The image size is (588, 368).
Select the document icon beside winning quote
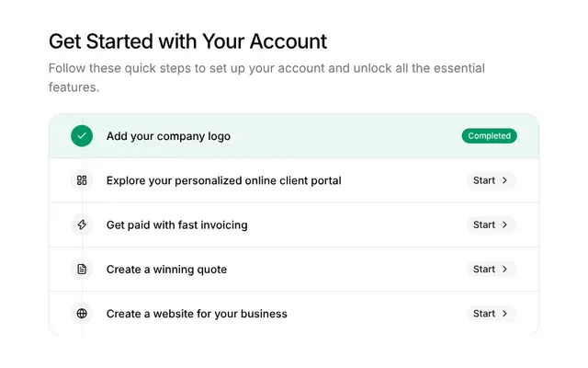(82, 269)
